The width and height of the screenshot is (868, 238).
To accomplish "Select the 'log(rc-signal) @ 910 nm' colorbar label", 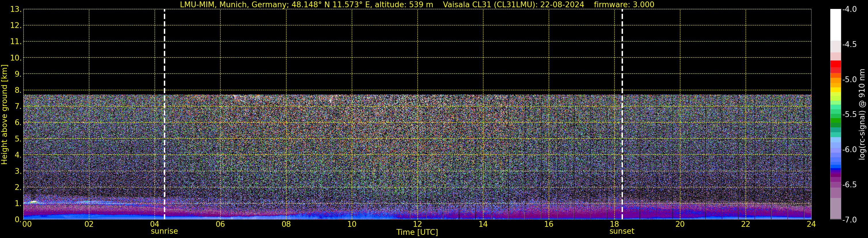I will (x=862, y=115).
